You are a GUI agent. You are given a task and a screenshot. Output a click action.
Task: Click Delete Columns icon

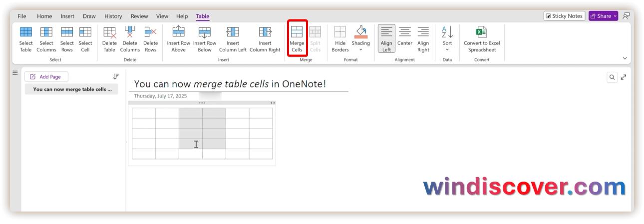coord(130,32)
